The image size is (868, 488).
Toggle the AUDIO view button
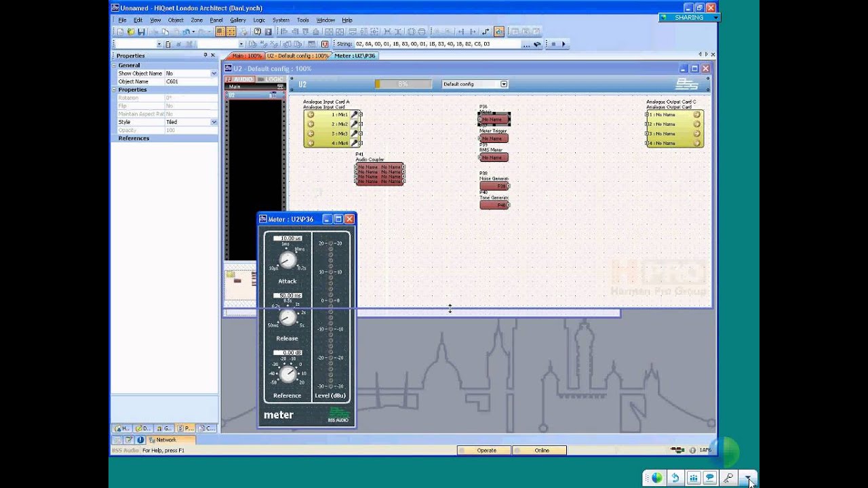[x=239, y=79]
